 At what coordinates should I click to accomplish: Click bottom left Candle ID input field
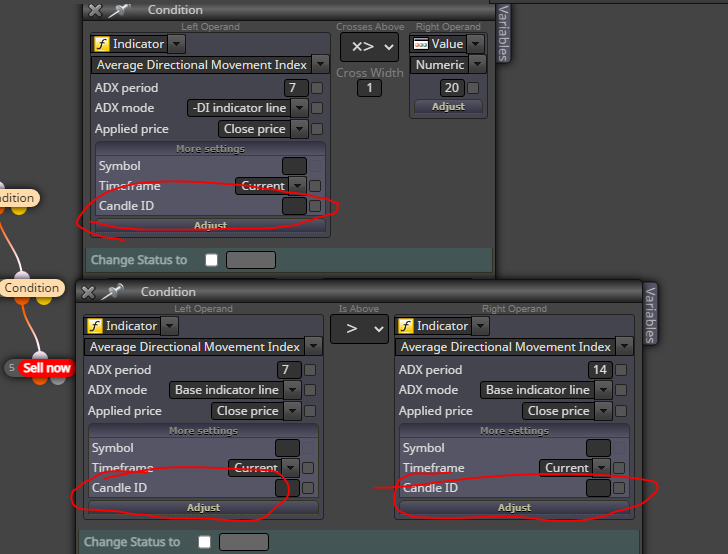click(x=287, y=488)
